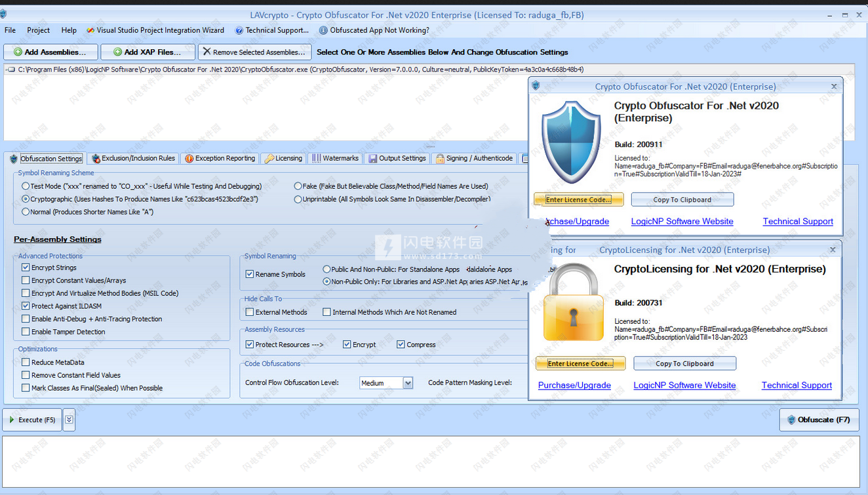Screen dimensions: 868x495
Task: Click Remove Selected Assemblies button
Action: pos(254,52)
